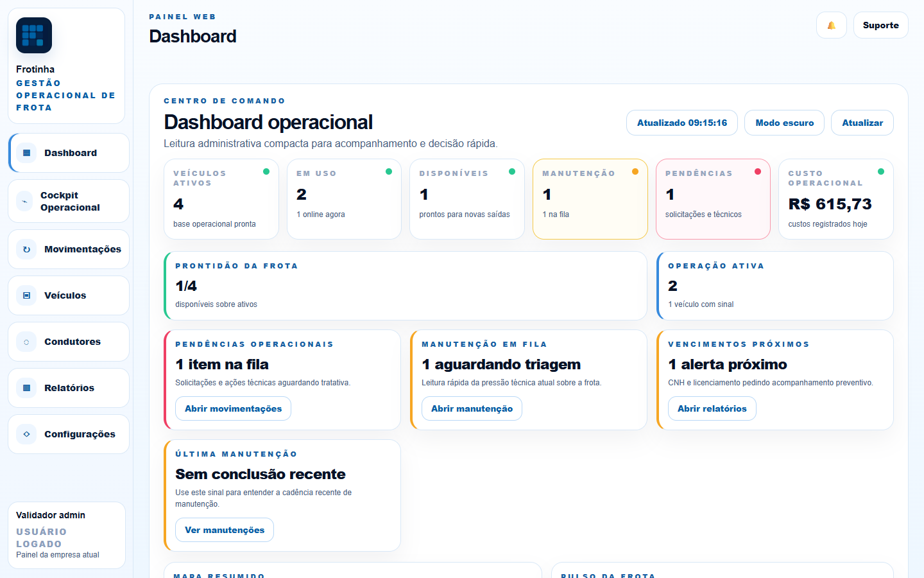Click green status dot on Veículos Ativos card
Screen dimensions: 924x578
pyautogui.click(x=266, y=171)
